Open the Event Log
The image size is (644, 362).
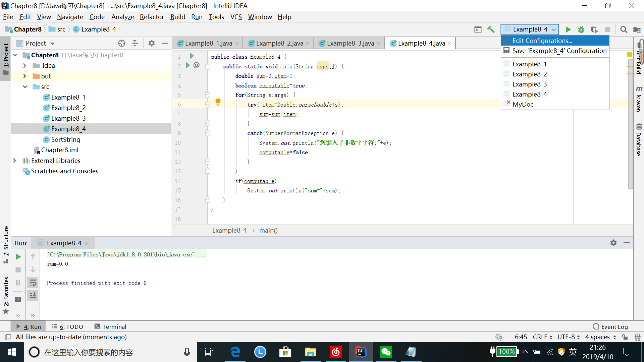pyautogui.click(x=610, y=326)
